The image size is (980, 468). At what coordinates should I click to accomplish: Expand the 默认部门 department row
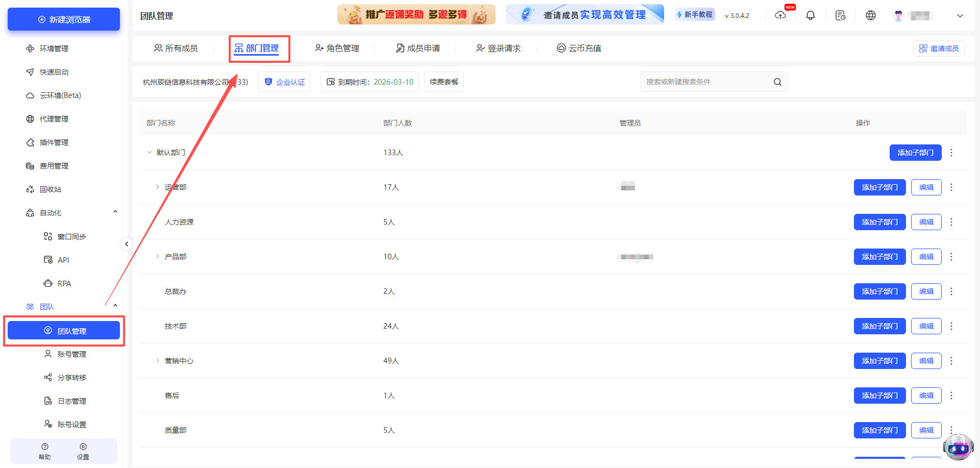[x=150, y=152]
